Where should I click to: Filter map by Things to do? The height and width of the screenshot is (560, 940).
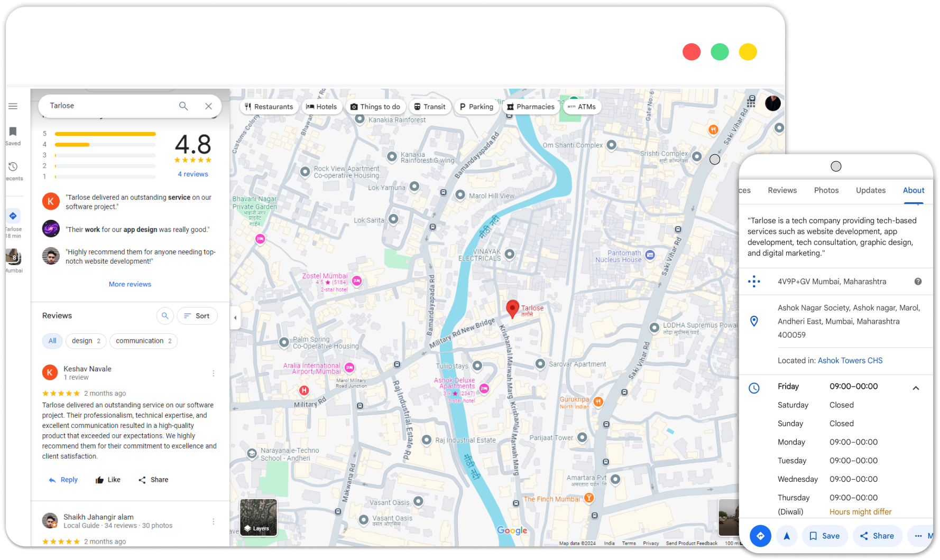375,107
